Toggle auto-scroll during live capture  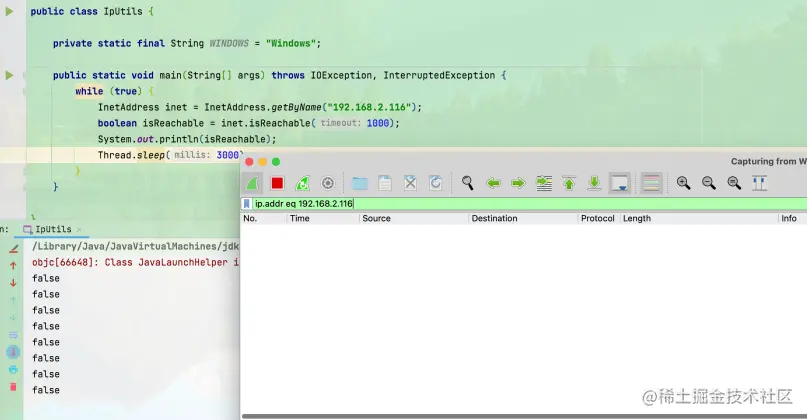[x=620, y=183]
